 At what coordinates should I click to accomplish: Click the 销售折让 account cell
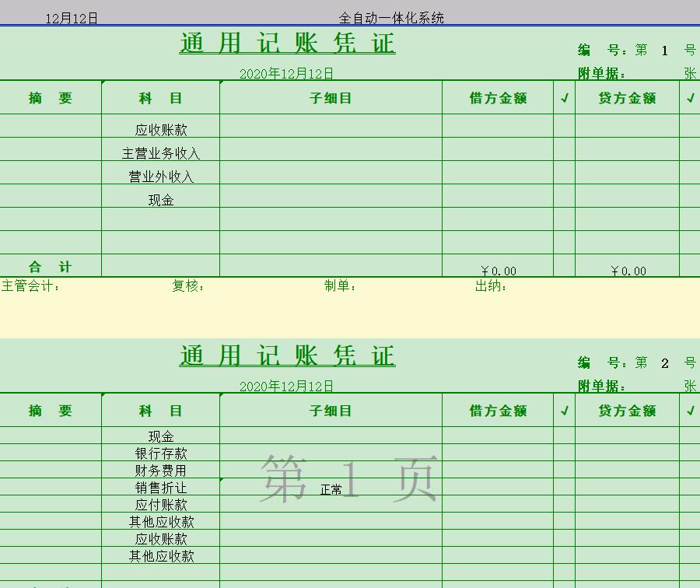159,487
